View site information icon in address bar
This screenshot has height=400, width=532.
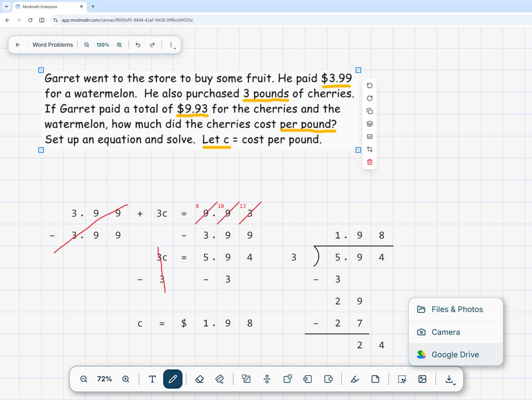point(56,20)
